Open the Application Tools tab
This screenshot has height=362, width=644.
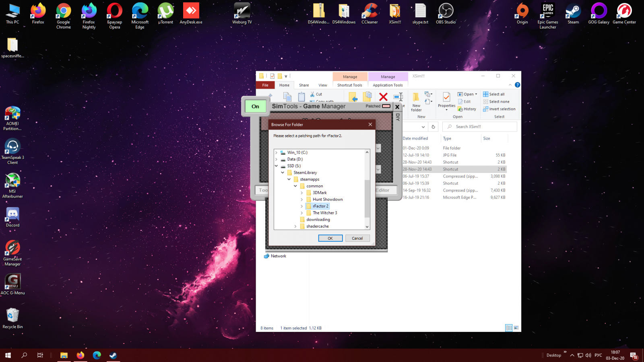click(x=388, y=85)
